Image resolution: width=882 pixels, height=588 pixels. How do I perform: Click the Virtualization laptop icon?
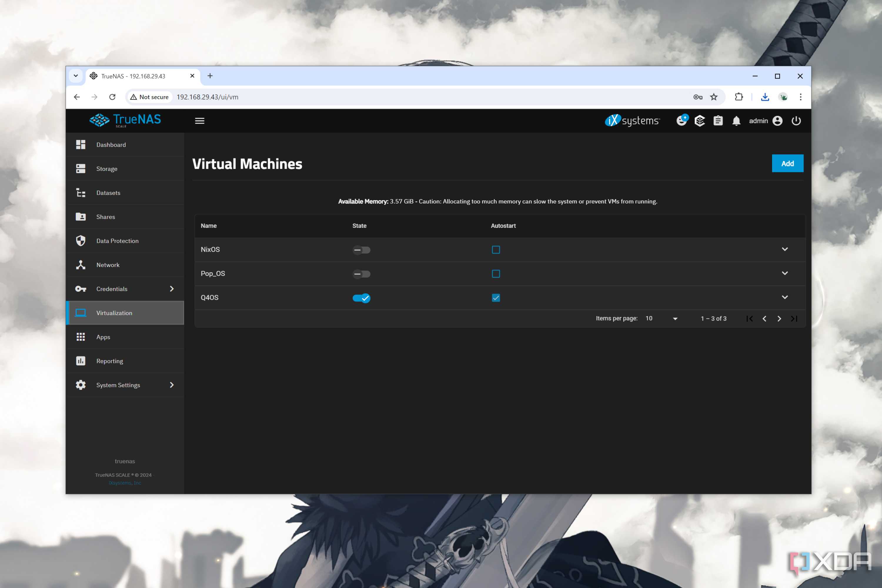click(x=81, y=313)
